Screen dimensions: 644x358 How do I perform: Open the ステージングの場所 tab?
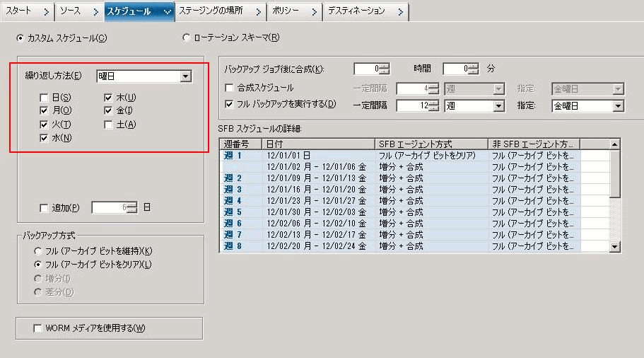[x=221, y=11]
